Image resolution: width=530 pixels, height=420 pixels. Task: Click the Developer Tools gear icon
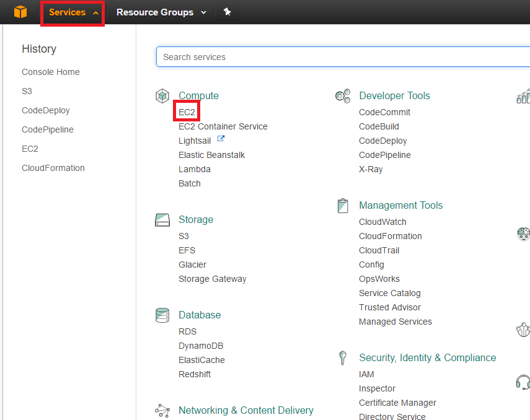342,96
